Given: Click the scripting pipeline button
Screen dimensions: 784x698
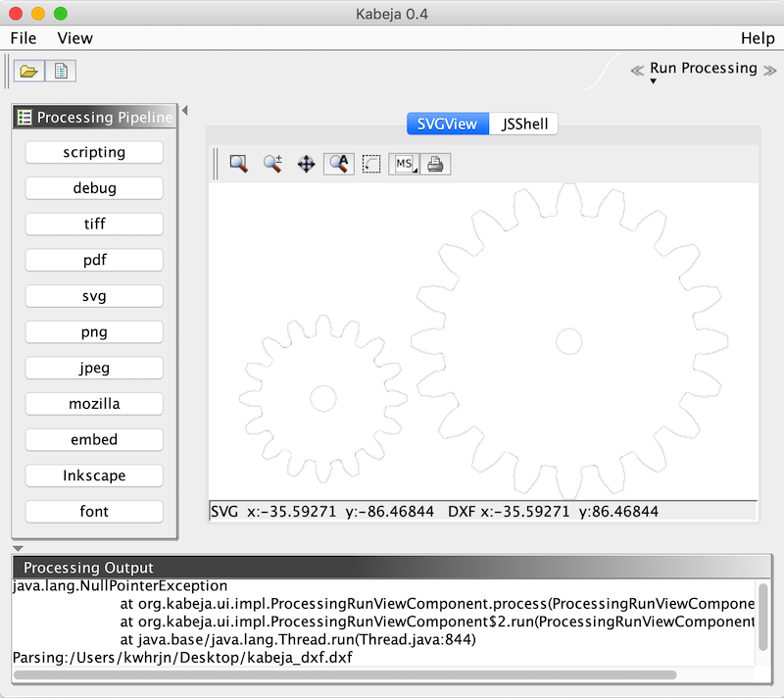Looking at the screenshot, I should [x=94, y=152].
